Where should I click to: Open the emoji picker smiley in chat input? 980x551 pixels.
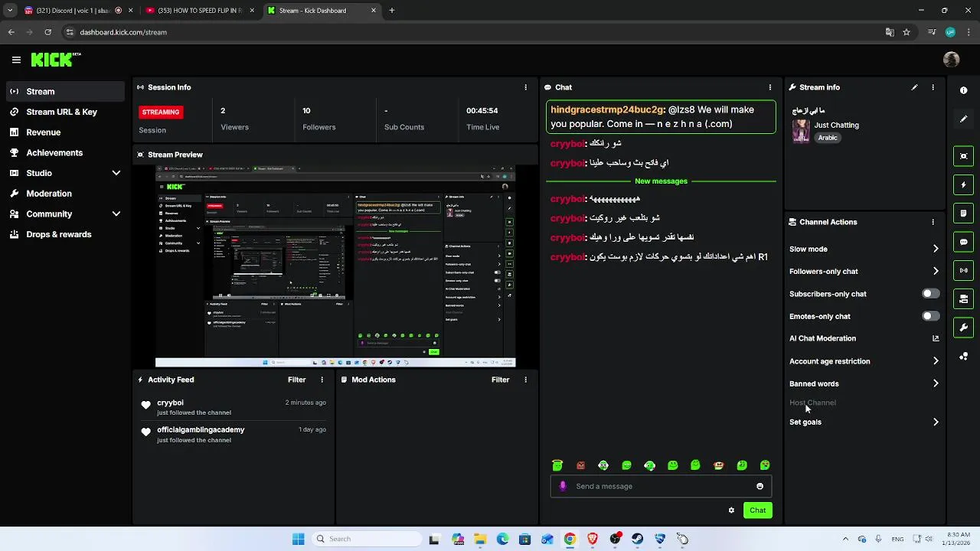coord(759,486)
